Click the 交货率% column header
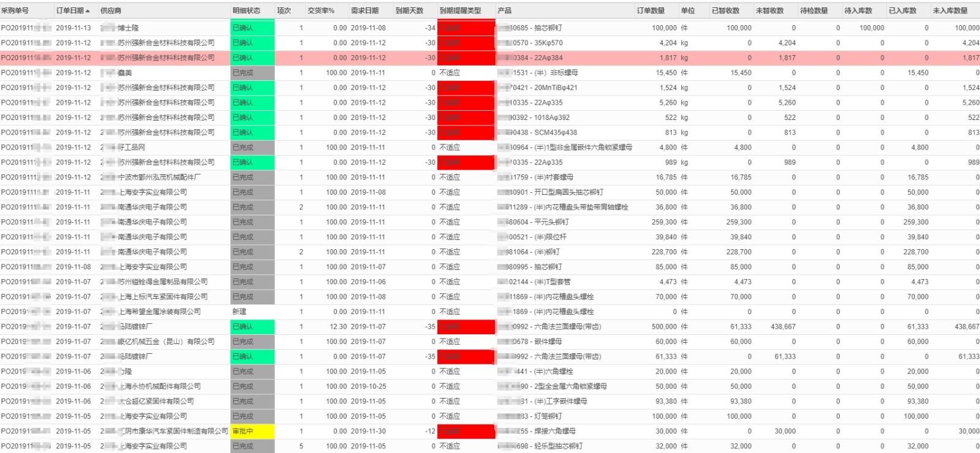 point(321,10)
